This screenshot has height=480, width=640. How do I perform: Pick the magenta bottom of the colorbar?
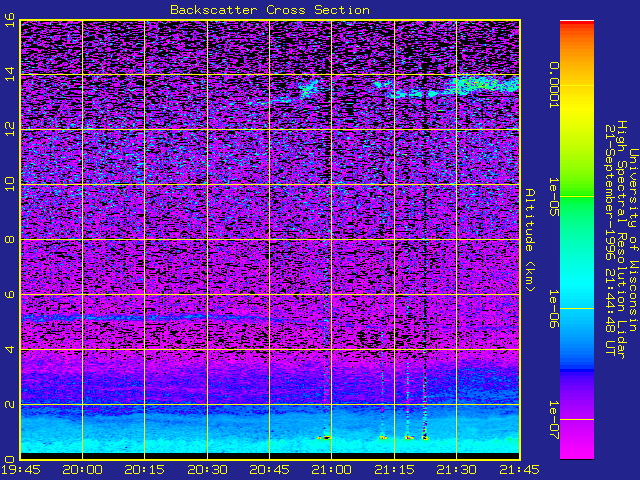577,447
